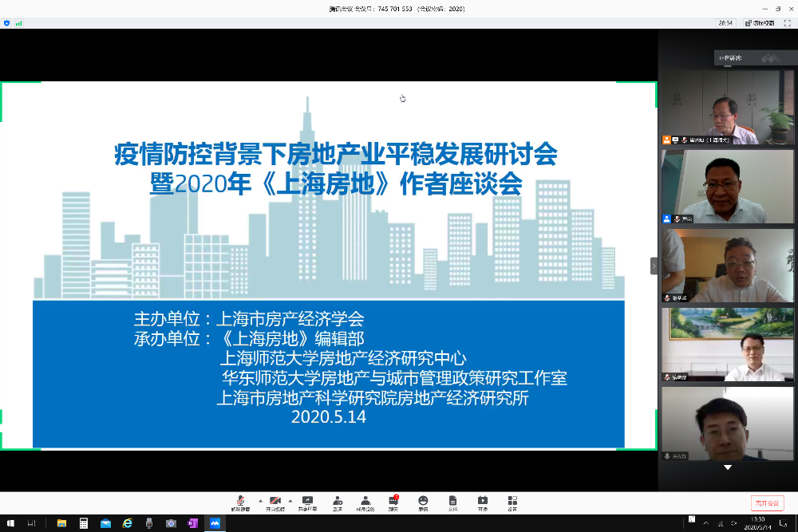The height and width of the screenshot is (532, 798).
Task: Open Task View on the taskbar
Action: [x=32, y=523]
